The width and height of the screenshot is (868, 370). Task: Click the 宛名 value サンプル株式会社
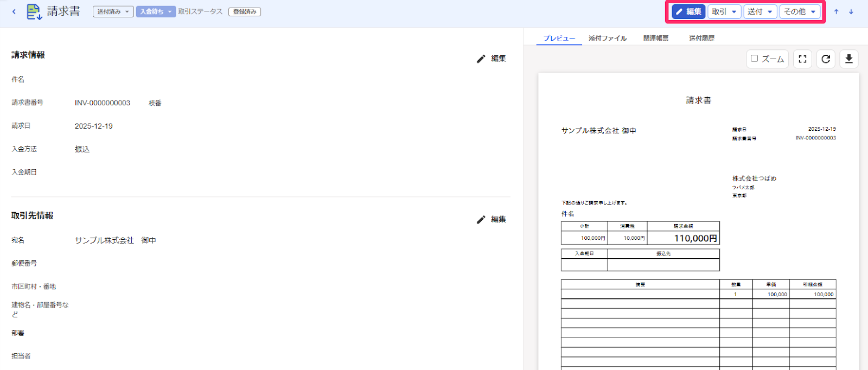[x=104, y=240]
